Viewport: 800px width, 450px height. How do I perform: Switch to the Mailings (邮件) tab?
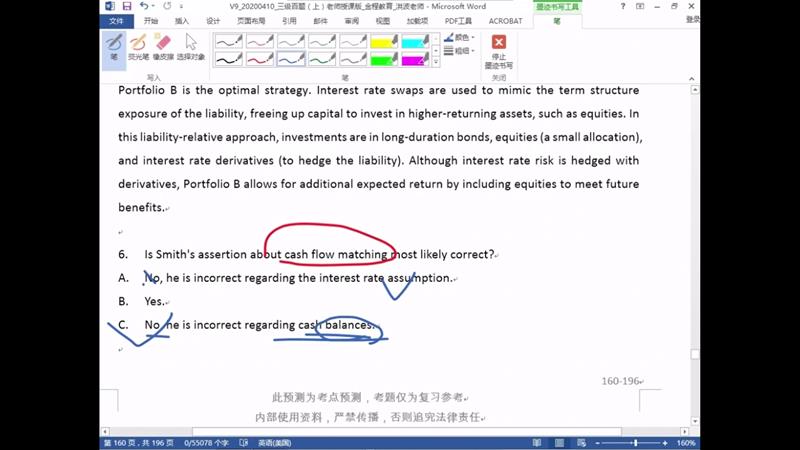tap(320, 21)
